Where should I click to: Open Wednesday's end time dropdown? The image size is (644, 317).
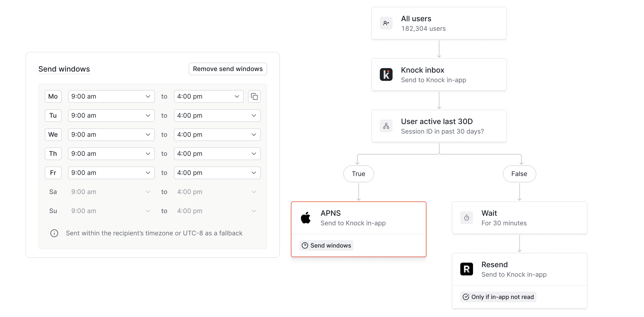(217, 134)
